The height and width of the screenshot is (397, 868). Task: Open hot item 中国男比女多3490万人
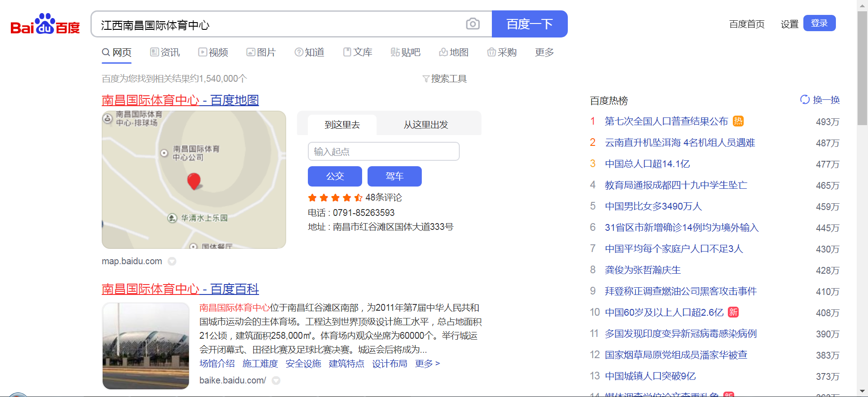pyautogui.click(x=653, y=206)
